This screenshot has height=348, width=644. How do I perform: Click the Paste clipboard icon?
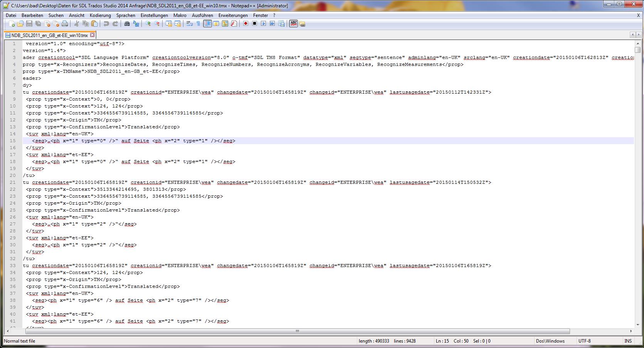click(x=94, y=24)
